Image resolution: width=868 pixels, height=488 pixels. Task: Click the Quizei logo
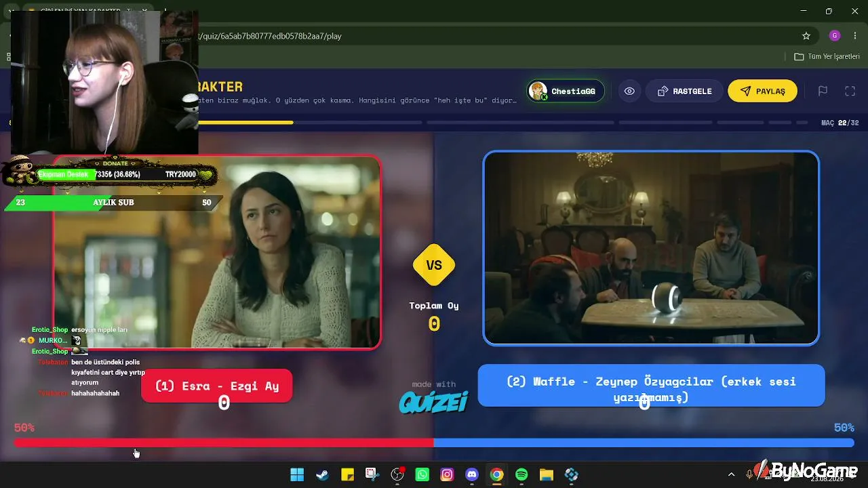tap(434, 402)
